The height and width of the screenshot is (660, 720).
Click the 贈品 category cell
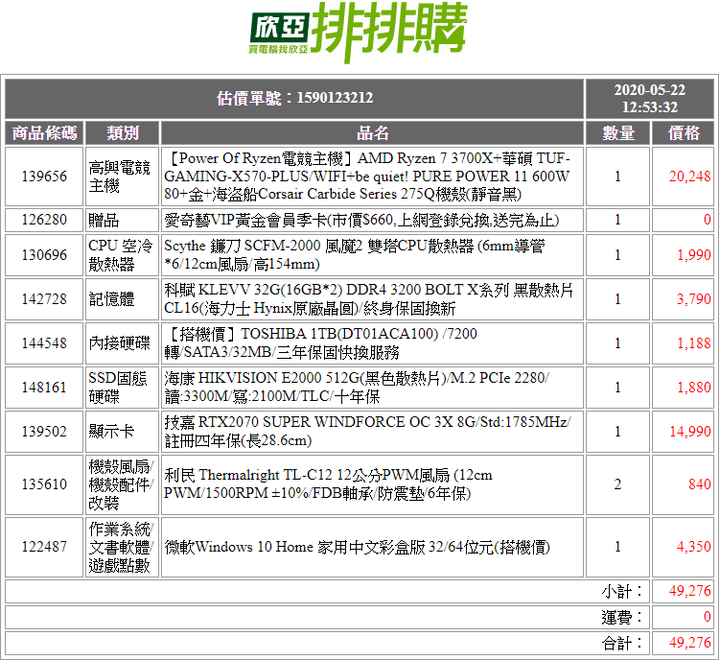tap(122, 220)
